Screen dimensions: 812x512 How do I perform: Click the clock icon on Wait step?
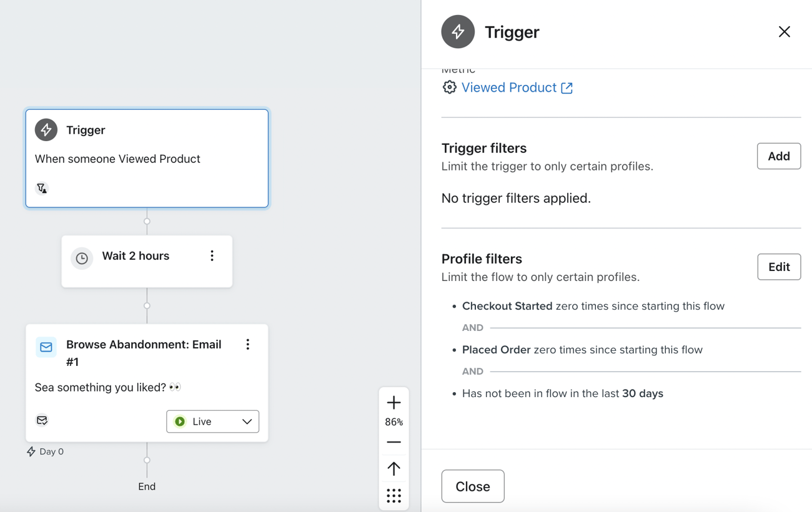tap(82, 258)
